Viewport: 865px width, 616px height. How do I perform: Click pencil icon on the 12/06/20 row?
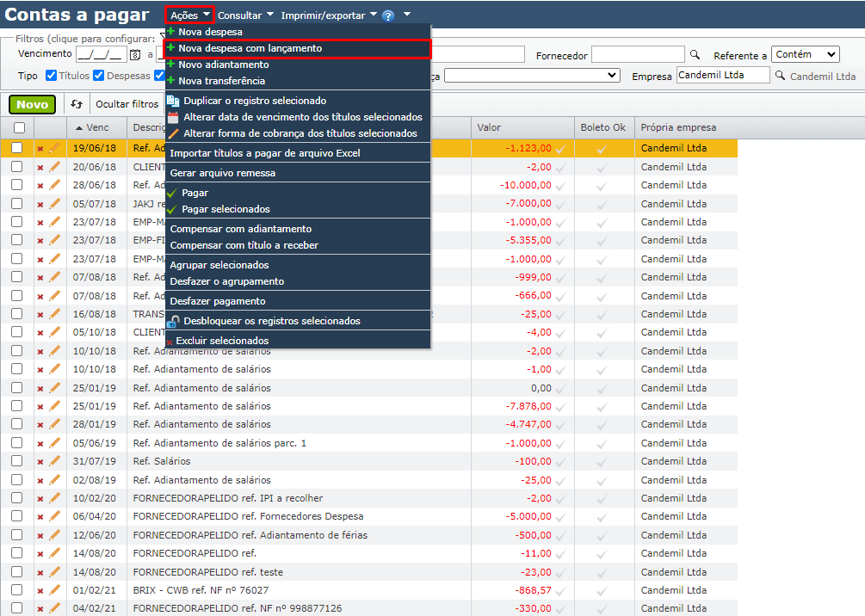pyautogui.click(x=54, y=535)
